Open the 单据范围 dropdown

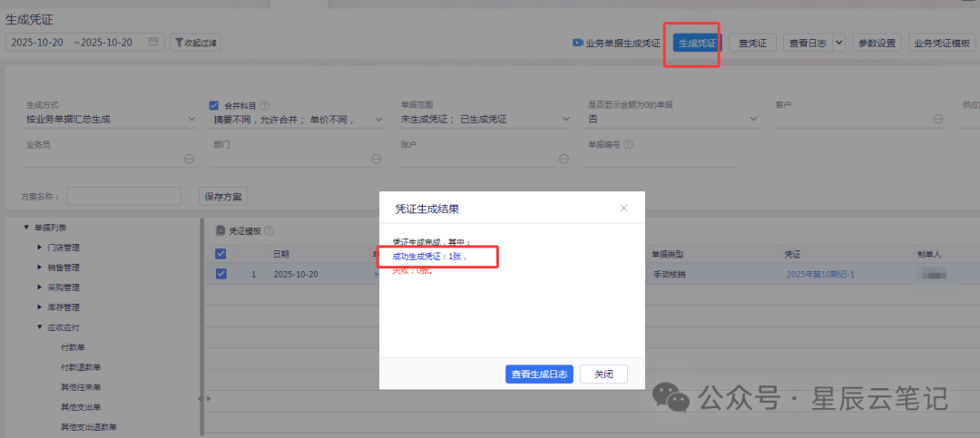point(485,119)
